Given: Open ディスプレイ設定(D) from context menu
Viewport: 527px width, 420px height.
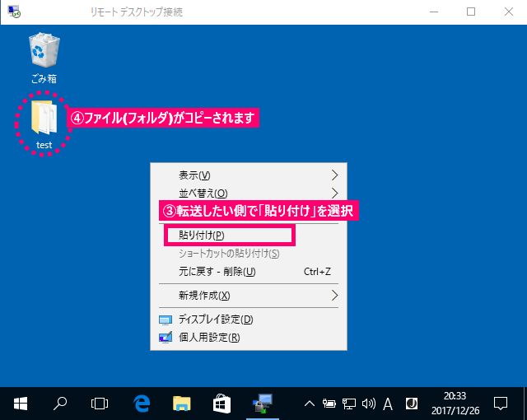Looking at the screenshot, I should pos(249,320).
